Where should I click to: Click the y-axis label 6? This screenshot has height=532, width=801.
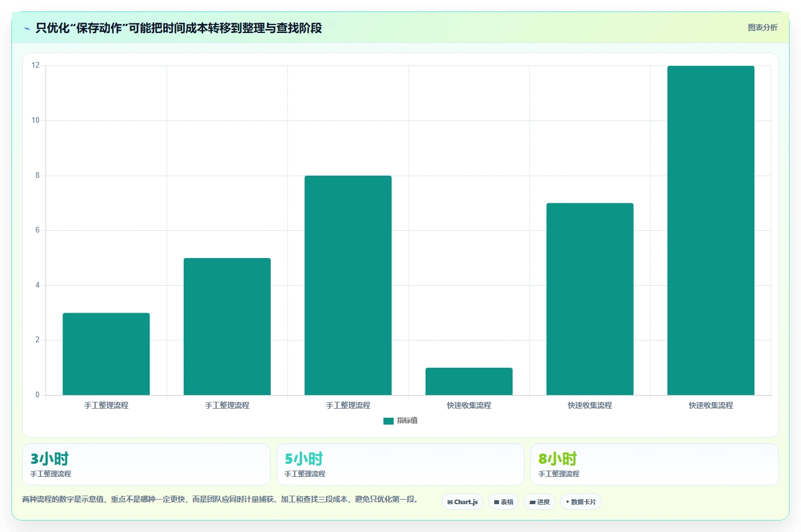(38, 230)
